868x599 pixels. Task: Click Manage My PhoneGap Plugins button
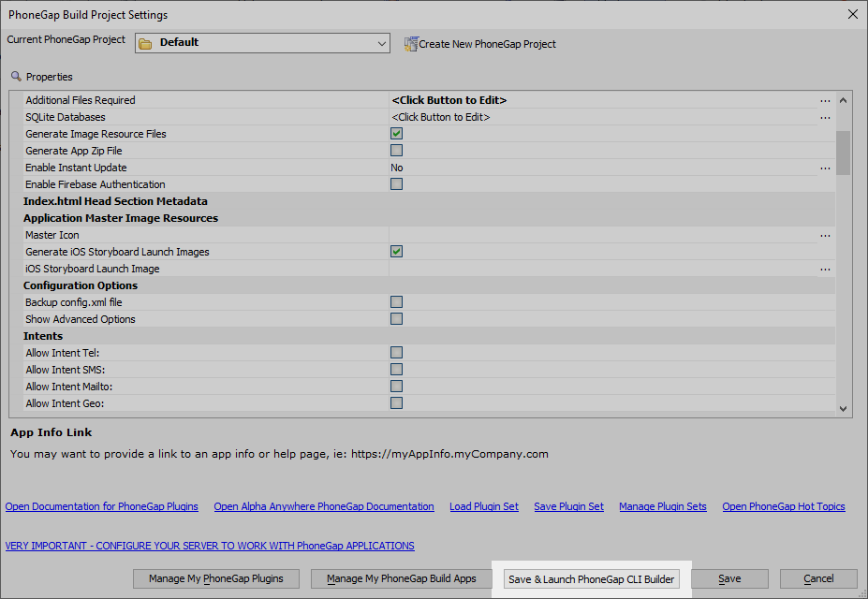click(216, 578)
